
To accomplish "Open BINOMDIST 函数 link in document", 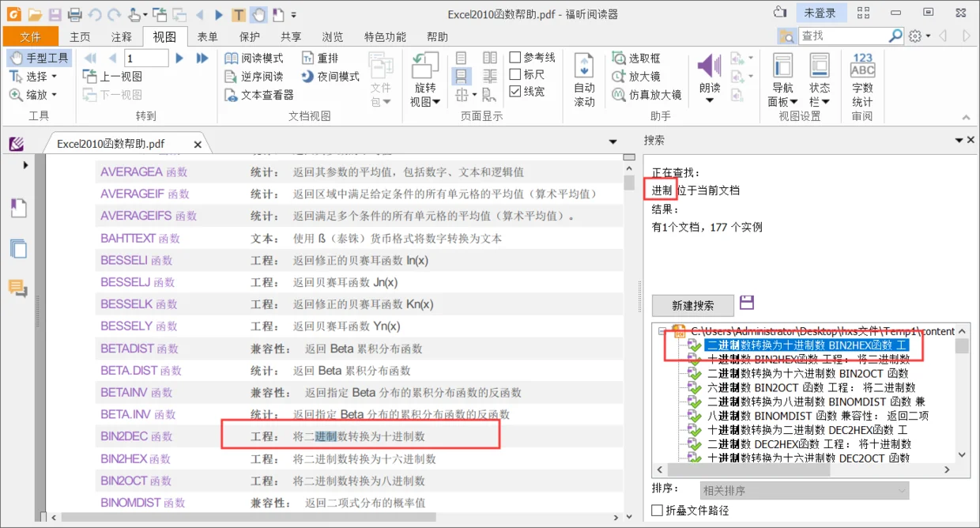I will tap(143, 503).
